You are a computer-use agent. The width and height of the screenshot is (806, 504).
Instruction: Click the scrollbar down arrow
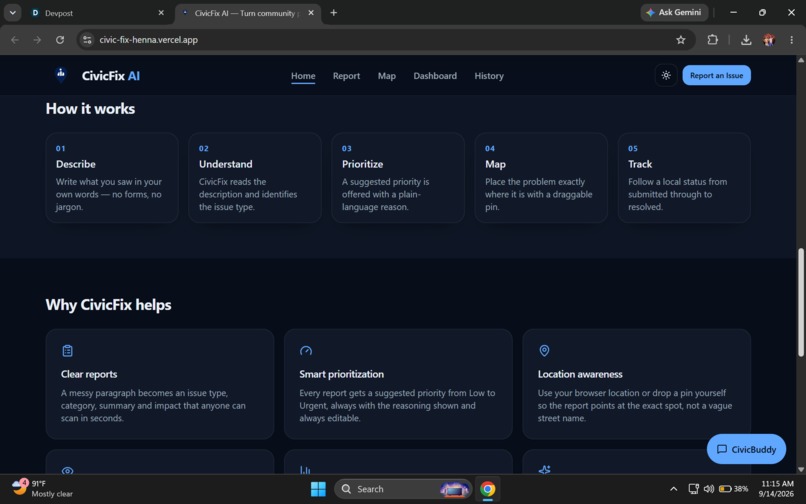pyautogui.click(x=800, y=469)
